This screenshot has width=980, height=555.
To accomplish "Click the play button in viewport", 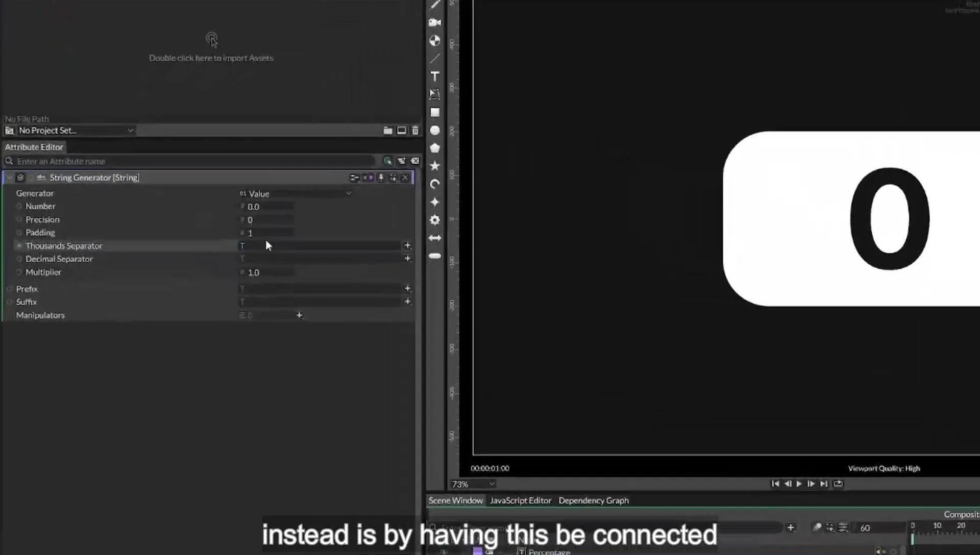I will pyautogui.click(x=799, y=484).
